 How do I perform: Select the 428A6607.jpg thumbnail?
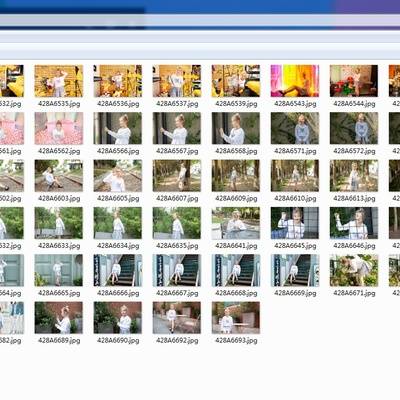click(177, 176)
